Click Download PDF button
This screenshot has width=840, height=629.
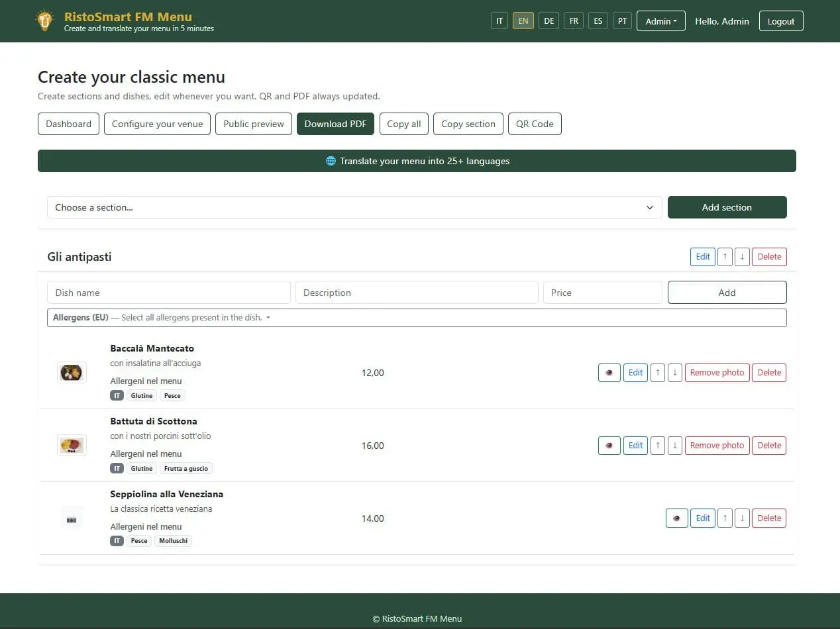(335, 124)
